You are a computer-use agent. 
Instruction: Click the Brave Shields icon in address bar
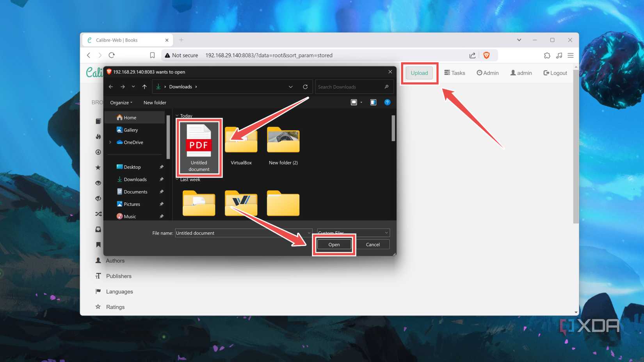pos(486,55)
